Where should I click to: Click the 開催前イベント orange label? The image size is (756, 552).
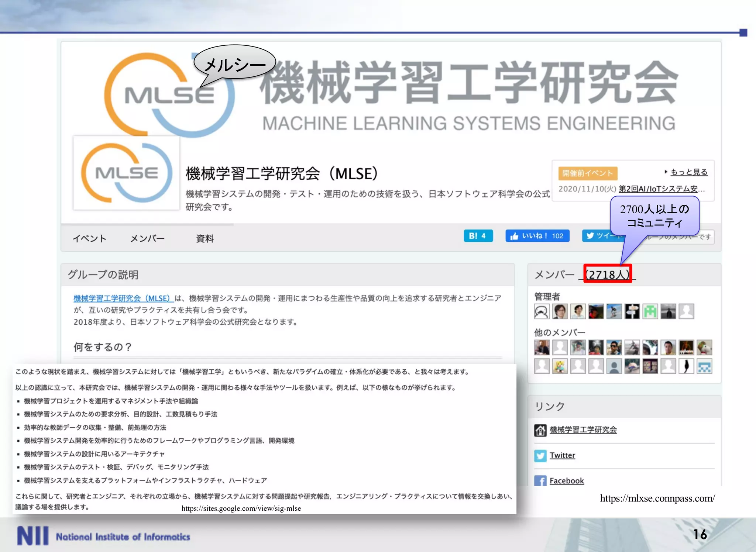(x=587, y=173)
